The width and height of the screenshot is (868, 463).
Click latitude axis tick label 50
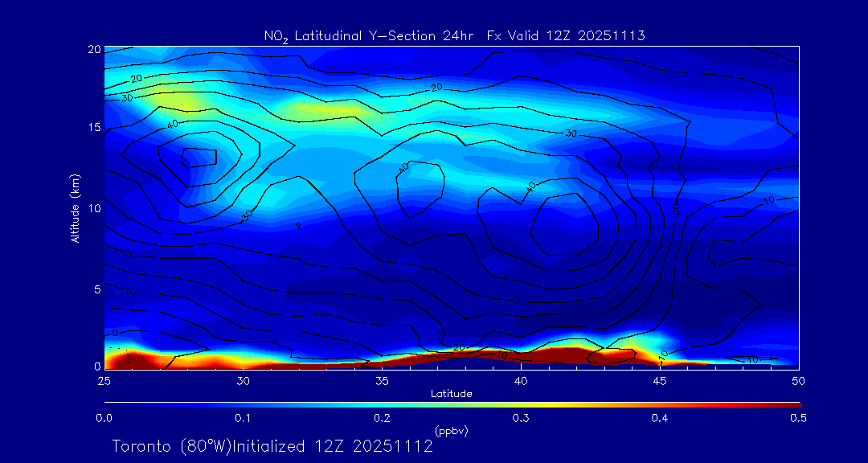point(798,381)
